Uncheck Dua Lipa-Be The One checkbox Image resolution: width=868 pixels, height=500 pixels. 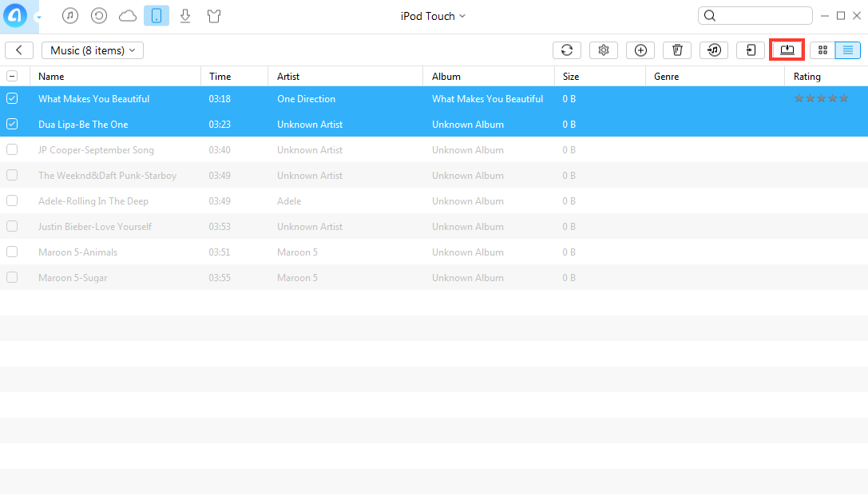(12, 124)
